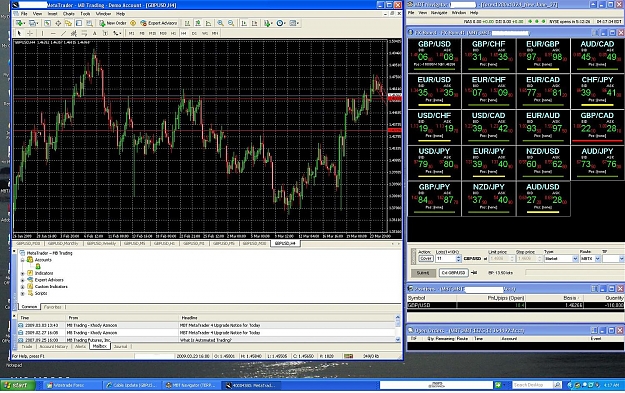625x393 pixels.
Task: Select the H4 timeframe button
Action: pyautogui.click(x=183, y=33)
